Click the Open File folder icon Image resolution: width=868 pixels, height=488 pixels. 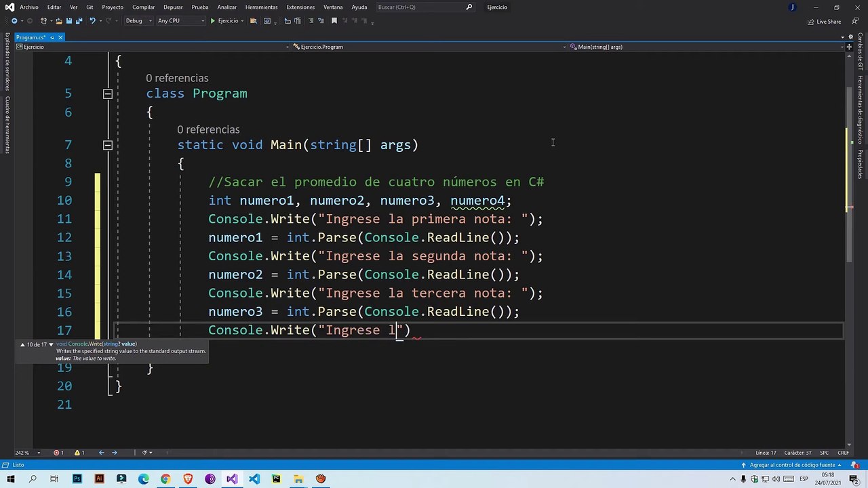pos(59,21)
